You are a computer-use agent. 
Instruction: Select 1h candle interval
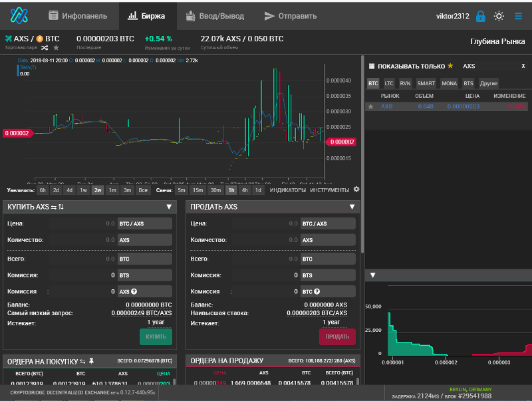(x=231, y=190)
